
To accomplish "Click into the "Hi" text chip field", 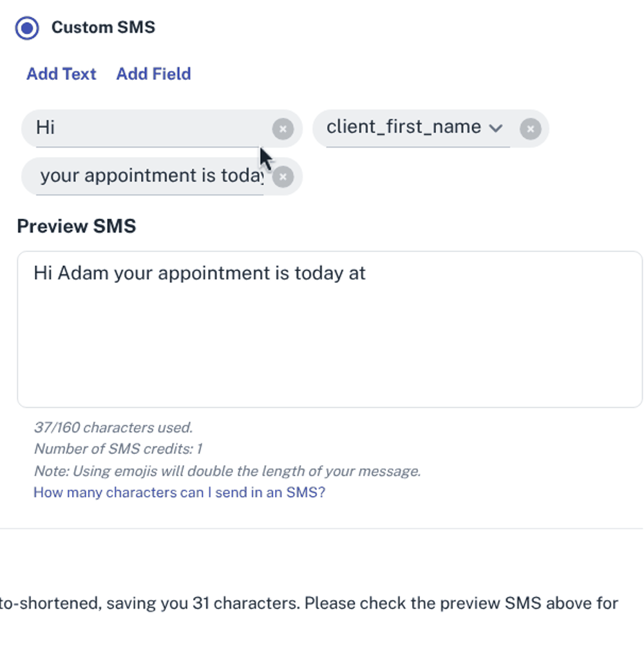I will [148, 128].
